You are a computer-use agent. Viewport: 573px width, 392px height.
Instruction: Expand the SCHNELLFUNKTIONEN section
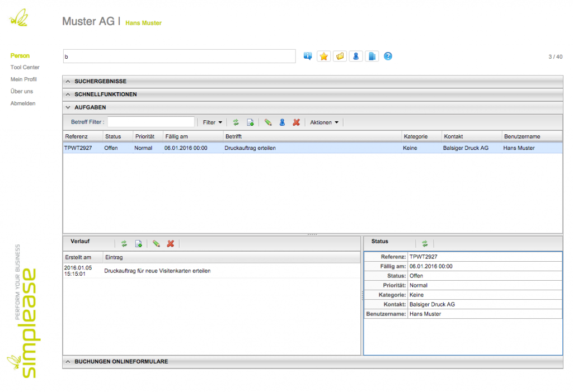pyautogui.click(x=312, y=95)
